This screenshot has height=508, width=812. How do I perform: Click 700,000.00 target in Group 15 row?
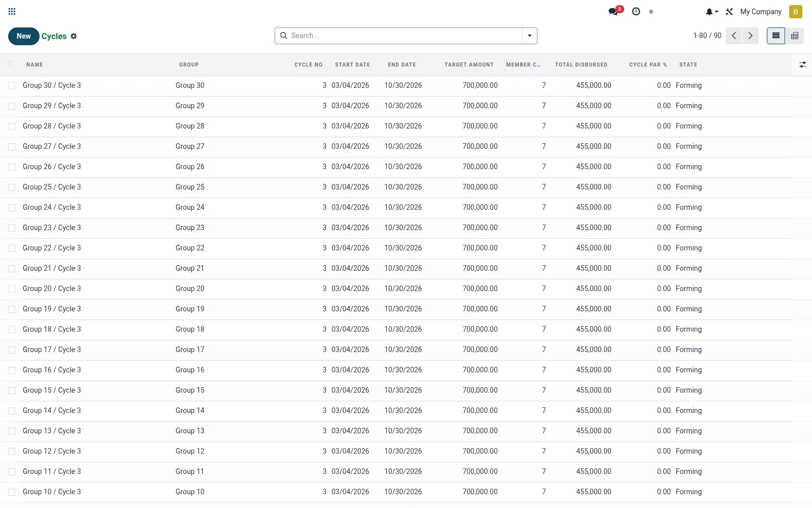(480, 390)
